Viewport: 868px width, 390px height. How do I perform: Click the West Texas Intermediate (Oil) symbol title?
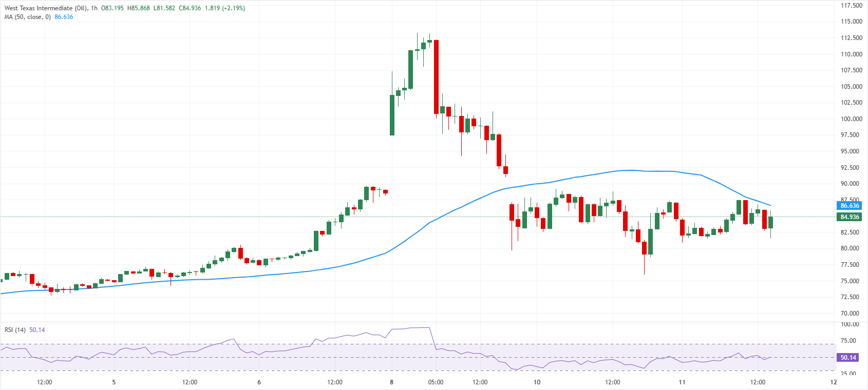click(46, 8)
